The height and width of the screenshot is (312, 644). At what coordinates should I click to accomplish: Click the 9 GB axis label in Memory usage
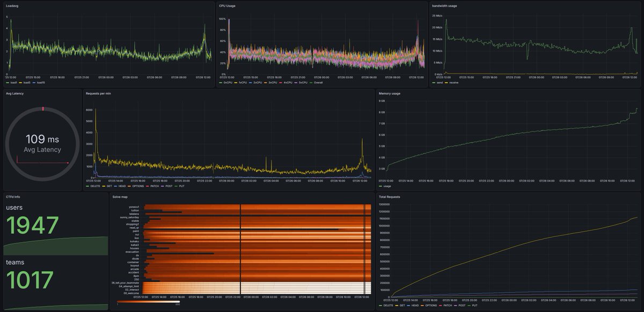(x=383, y=101)
